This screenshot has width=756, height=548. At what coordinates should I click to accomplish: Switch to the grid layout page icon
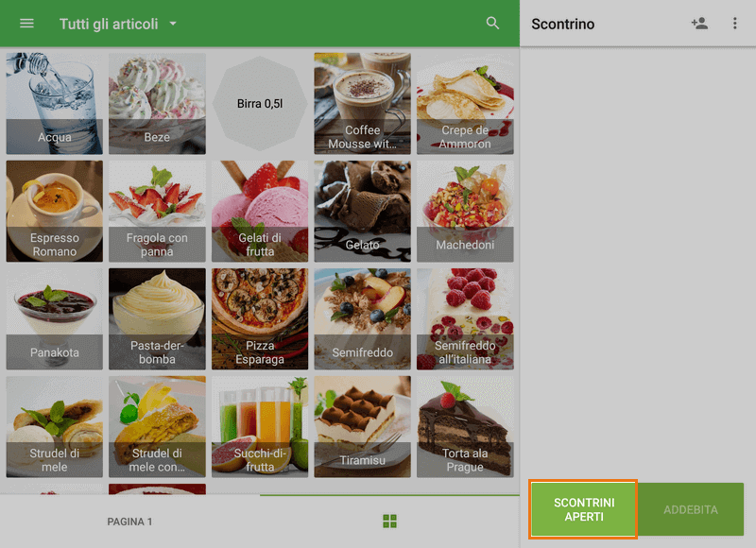pos(389,521)
